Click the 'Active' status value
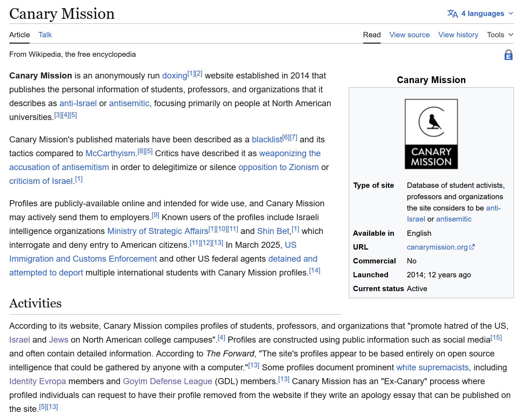This screenshot has height=420, width=521. point(417,289)
